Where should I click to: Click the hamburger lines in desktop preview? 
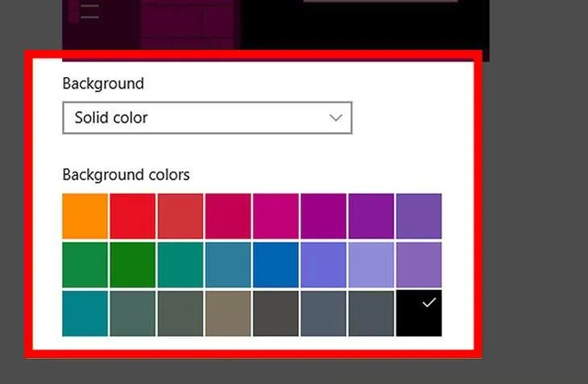pos(89,11)
